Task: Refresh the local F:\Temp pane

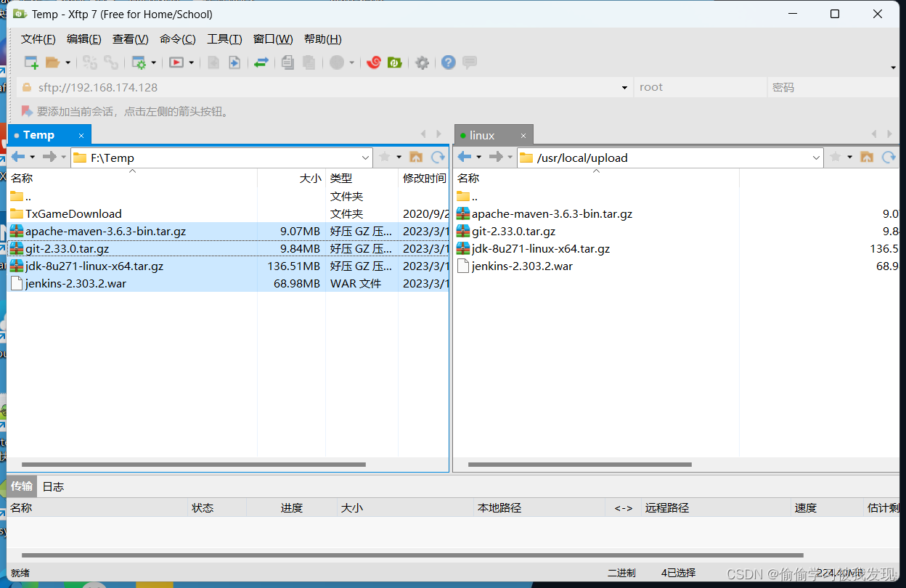Action: click(438, 157)
